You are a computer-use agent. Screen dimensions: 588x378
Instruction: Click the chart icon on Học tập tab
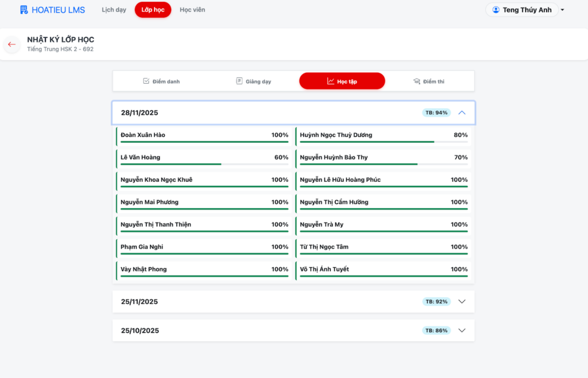pyautogui.click(x=331, y=81)
